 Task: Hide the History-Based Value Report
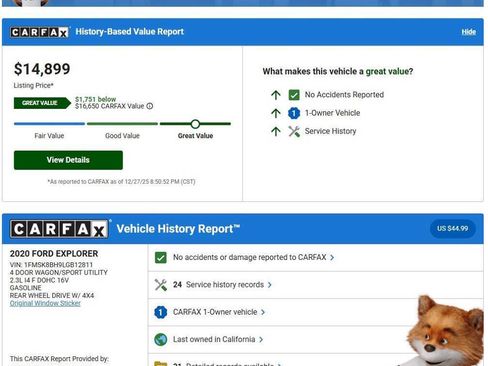click(x=468, y=32)
